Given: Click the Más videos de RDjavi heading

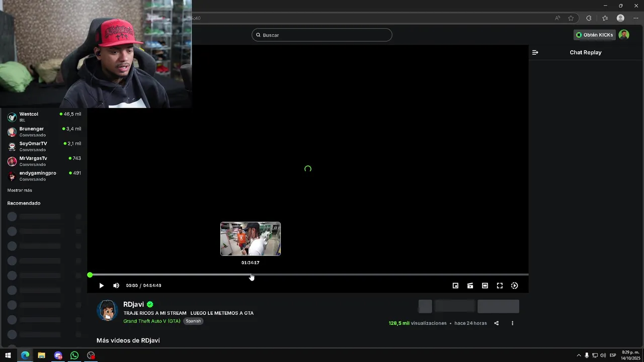Looking at the screenshot, I should point(128,340).
